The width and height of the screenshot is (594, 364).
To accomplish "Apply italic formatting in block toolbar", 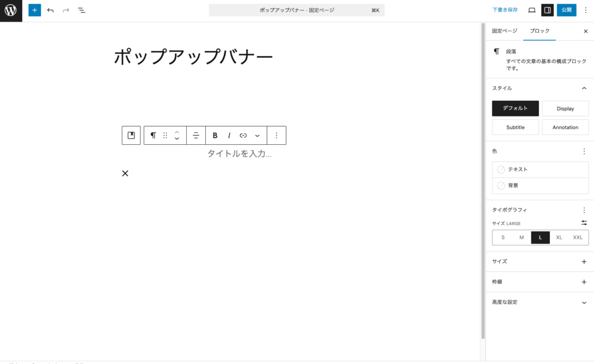I will [x=230, y=135].
